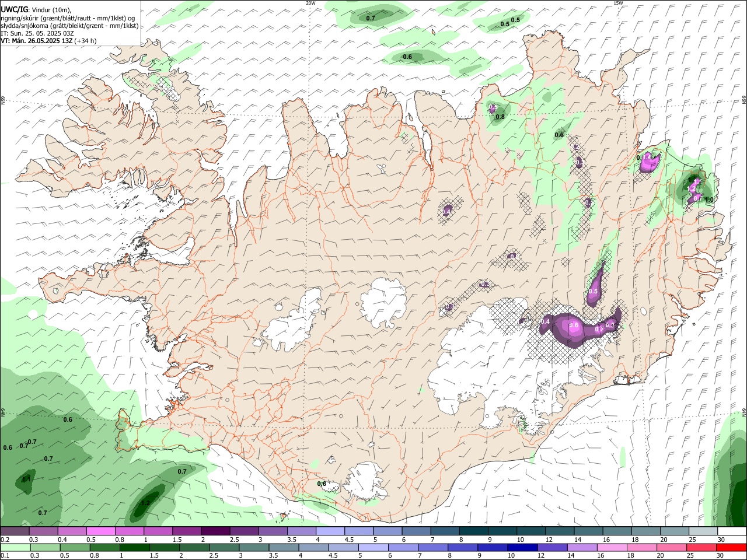Click the gray-green swatch at 3 in lower legend
The width and height of the screenshot is (747, 560).
coord(253,547)
